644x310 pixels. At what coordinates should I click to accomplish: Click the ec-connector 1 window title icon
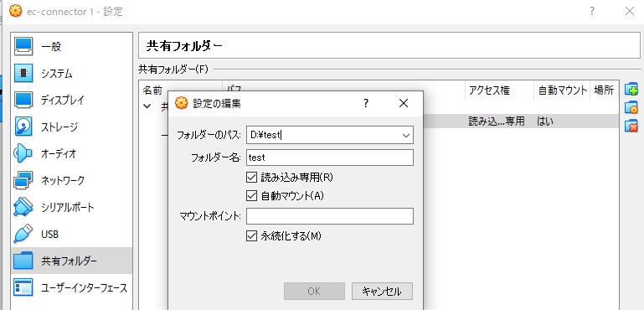coord(15,11)
